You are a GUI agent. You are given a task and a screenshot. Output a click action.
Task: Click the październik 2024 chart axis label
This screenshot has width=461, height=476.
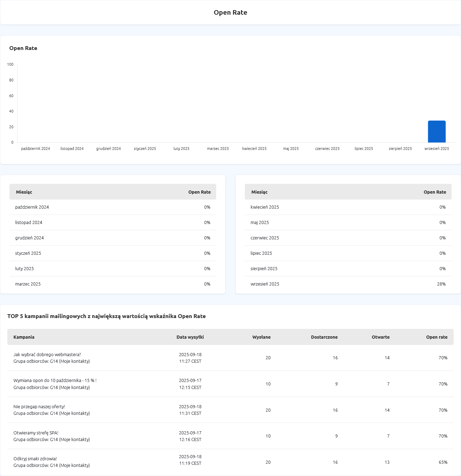[x=36, y=149]
